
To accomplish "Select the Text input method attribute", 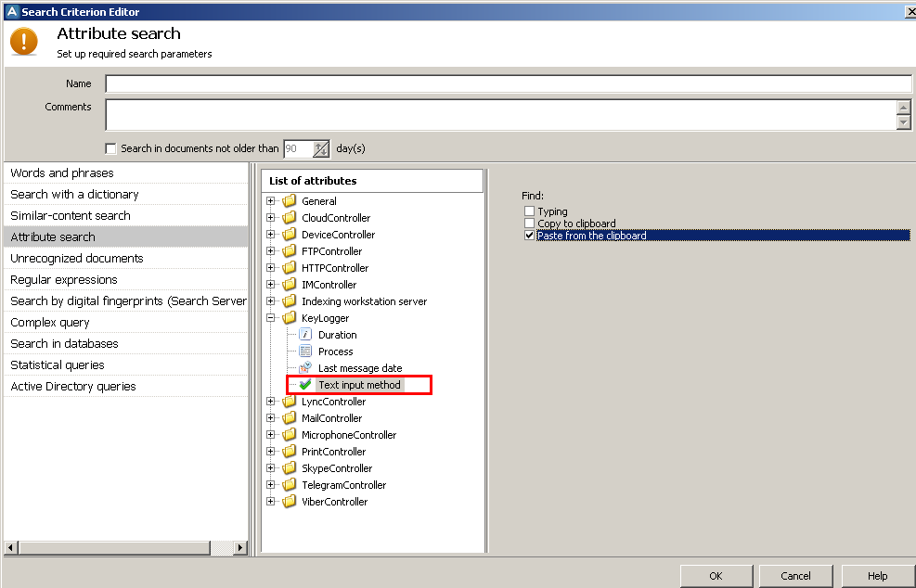I will [x=359, y=385].
